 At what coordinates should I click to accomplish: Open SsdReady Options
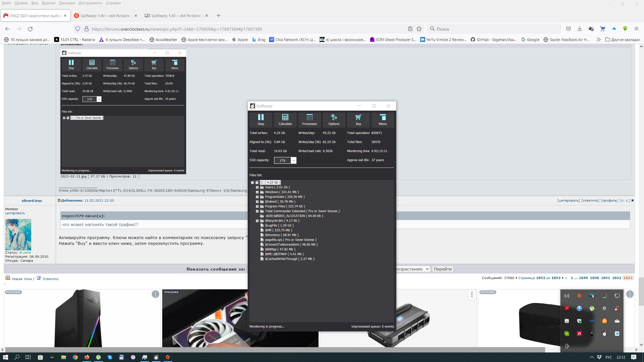point(334,119)
